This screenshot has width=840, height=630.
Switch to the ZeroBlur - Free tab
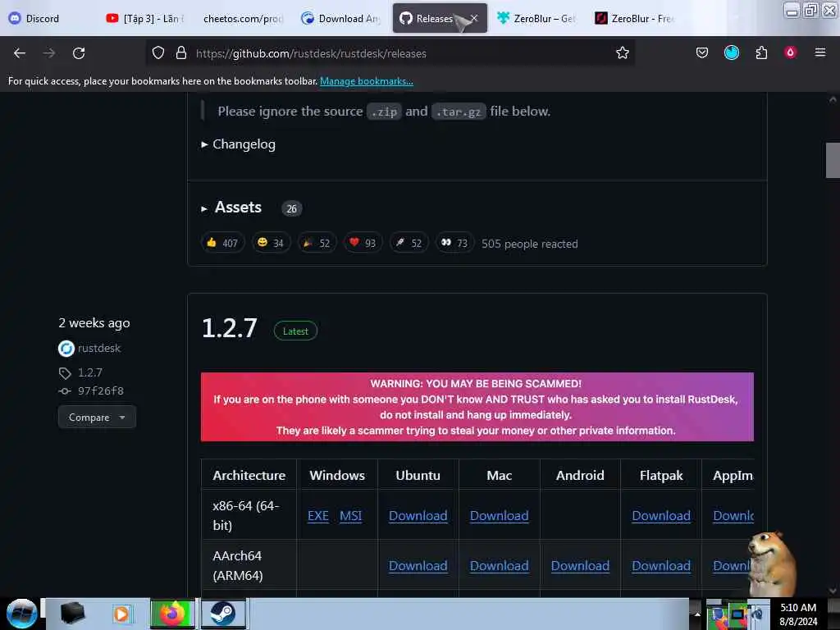pyautogui.click(x=635, y=19)
